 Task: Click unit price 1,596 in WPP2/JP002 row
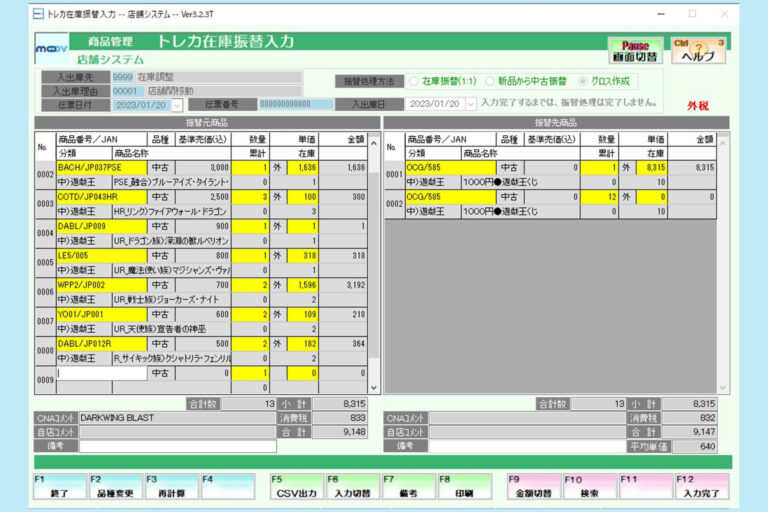302,285
